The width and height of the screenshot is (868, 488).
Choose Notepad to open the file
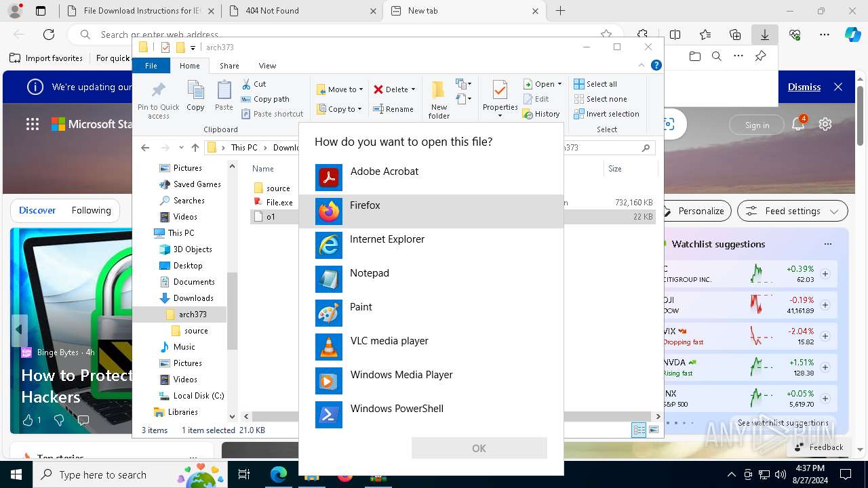pyautogui.click(x=431, y=279)
